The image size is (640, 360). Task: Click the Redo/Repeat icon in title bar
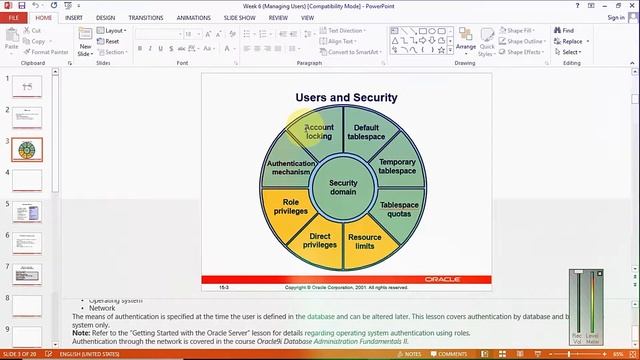[54, 6]
